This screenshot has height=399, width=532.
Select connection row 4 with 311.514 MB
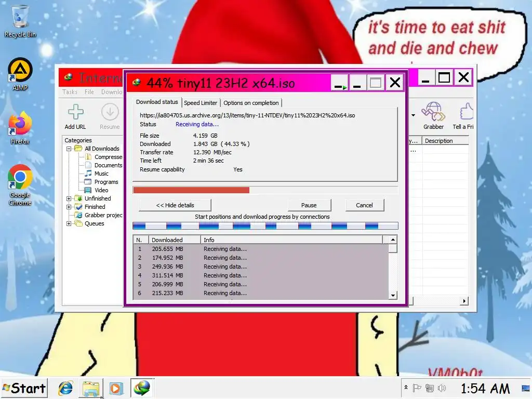coord(261,275)
